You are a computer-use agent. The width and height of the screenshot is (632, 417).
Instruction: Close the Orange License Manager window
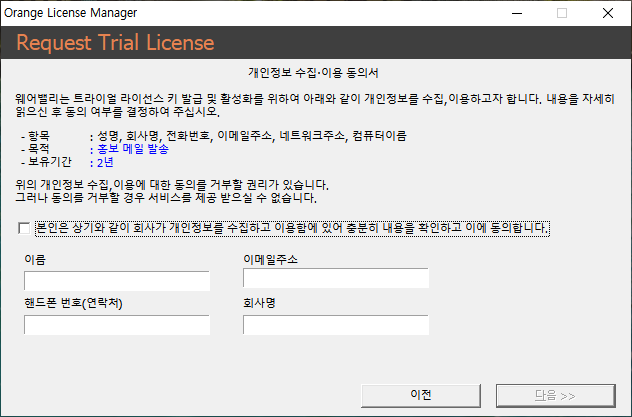tap(608, 14)
